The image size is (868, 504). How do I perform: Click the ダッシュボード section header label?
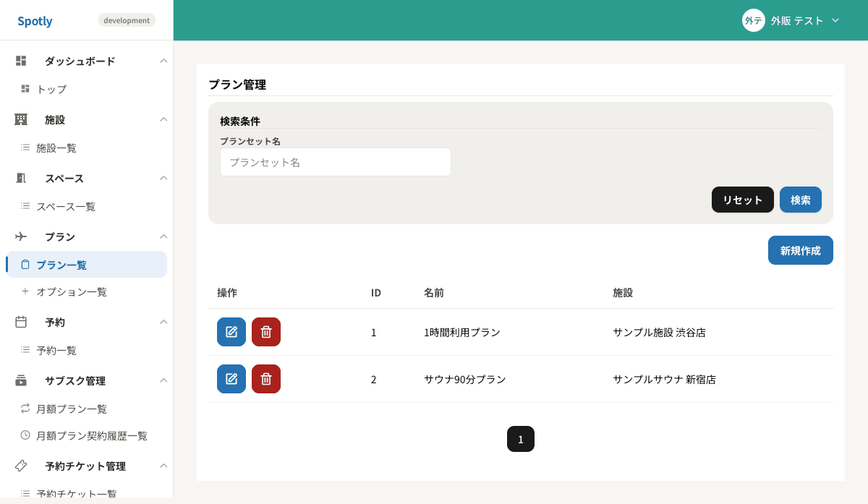[80, 61]
